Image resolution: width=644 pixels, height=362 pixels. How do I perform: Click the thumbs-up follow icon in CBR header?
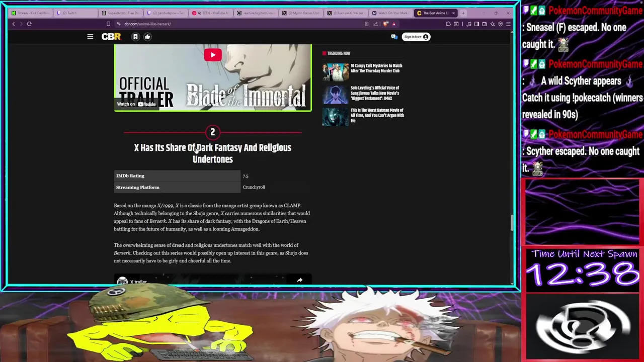click(x=147, y=37)
